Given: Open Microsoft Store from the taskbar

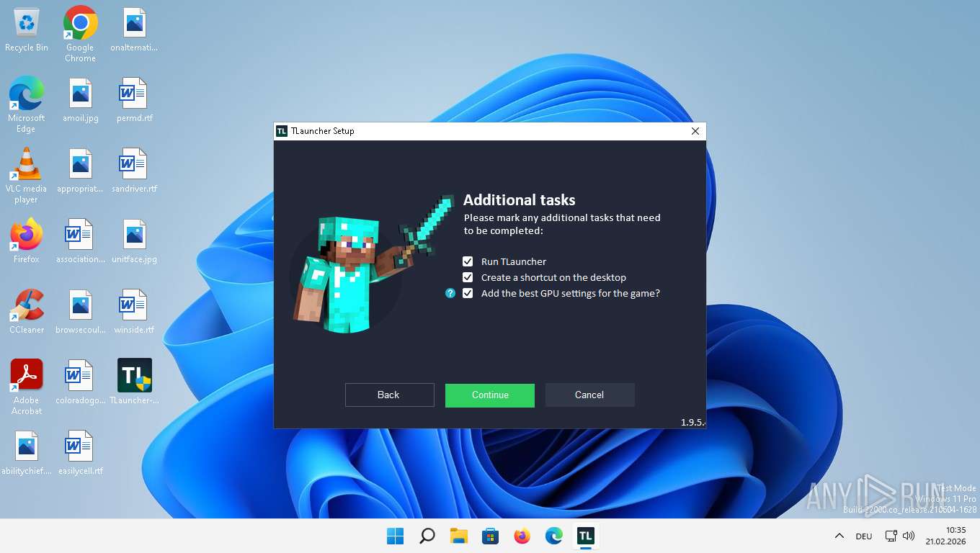Looking at the screenshot, I should click(x=490, y=536).
